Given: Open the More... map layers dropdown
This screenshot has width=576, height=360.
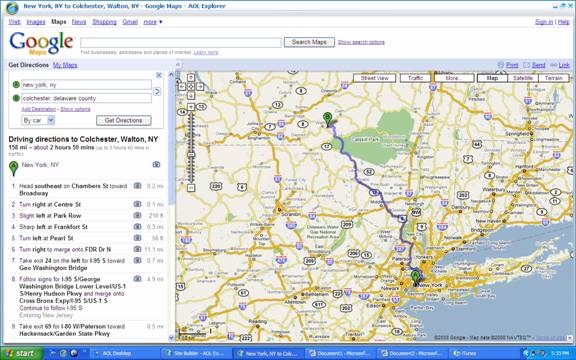Looking at the screenshot, I should click(454, 78).
